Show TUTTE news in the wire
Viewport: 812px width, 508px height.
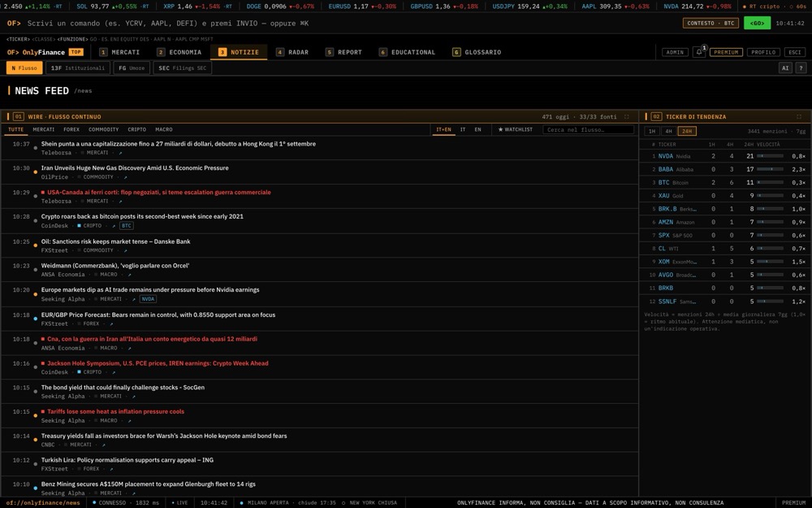point(15,129)
